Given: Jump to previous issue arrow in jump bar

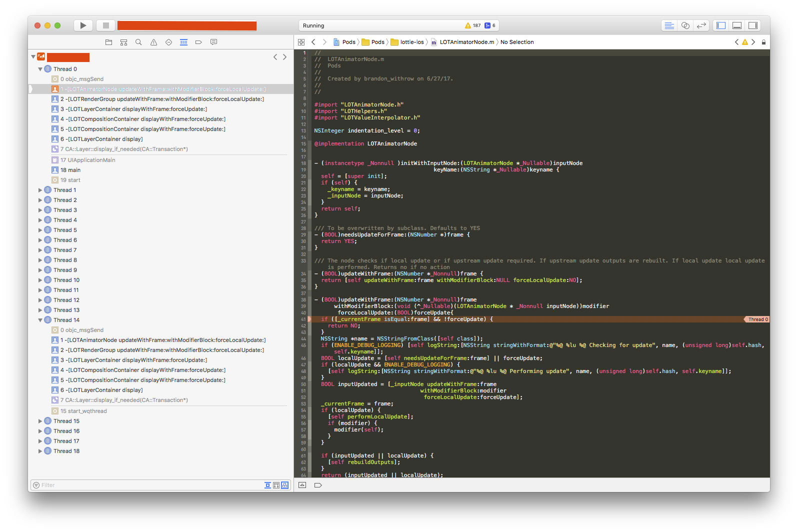Looking at the screenshot, I should [736, 42].
